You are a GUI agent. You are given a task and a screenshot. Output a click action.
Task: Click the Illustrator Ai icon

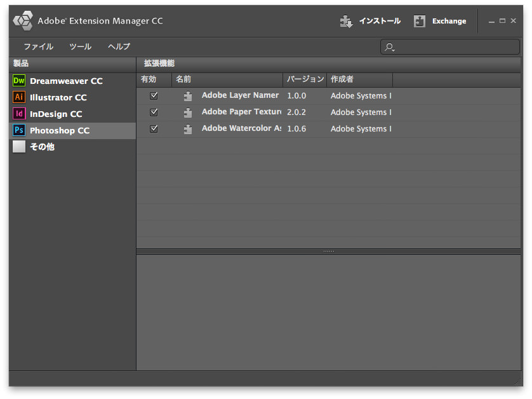(x=19, y=97)
